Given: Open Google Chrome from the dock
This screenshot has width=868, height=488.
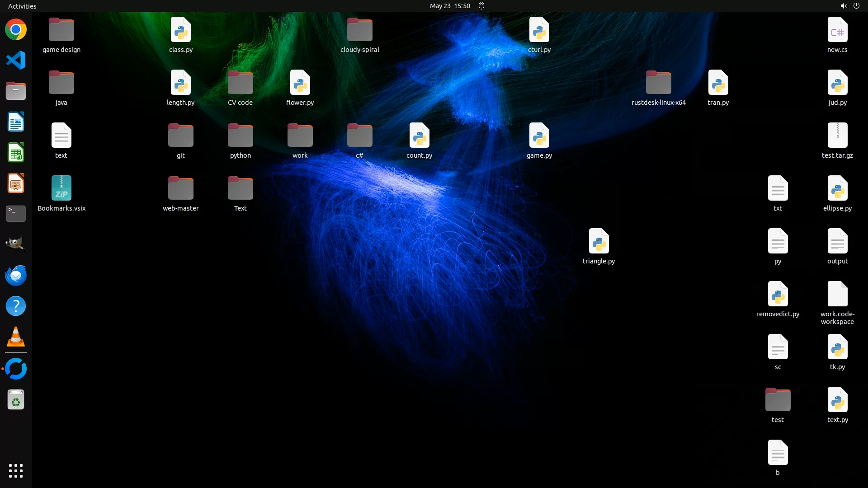Looking at the screenshot, I should [x=16, y=30].
